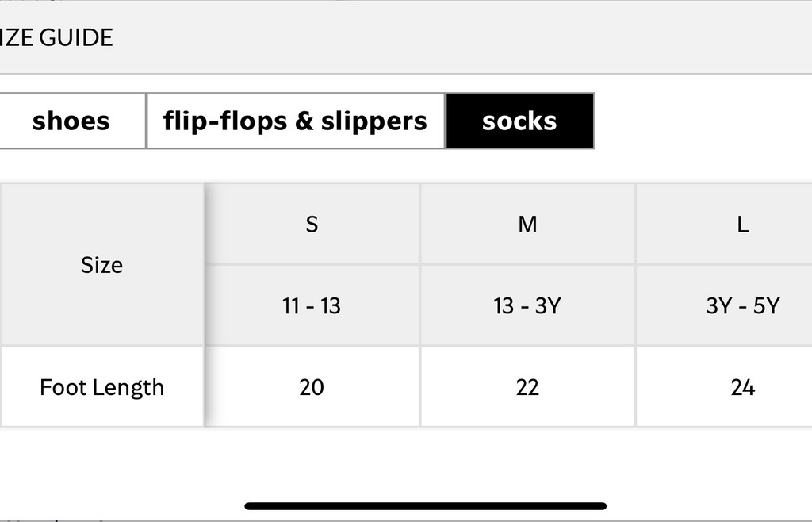Click gray header bar right of SIZE GUIDE
This screenshot has height=522, width=812.
coord(476,37)
